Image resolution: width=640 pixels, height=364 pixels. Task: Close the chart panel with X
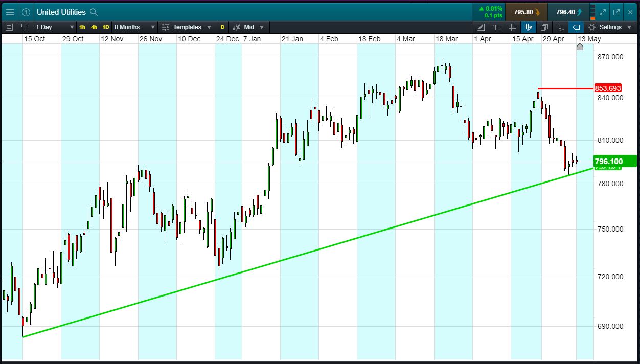(630, 12)
